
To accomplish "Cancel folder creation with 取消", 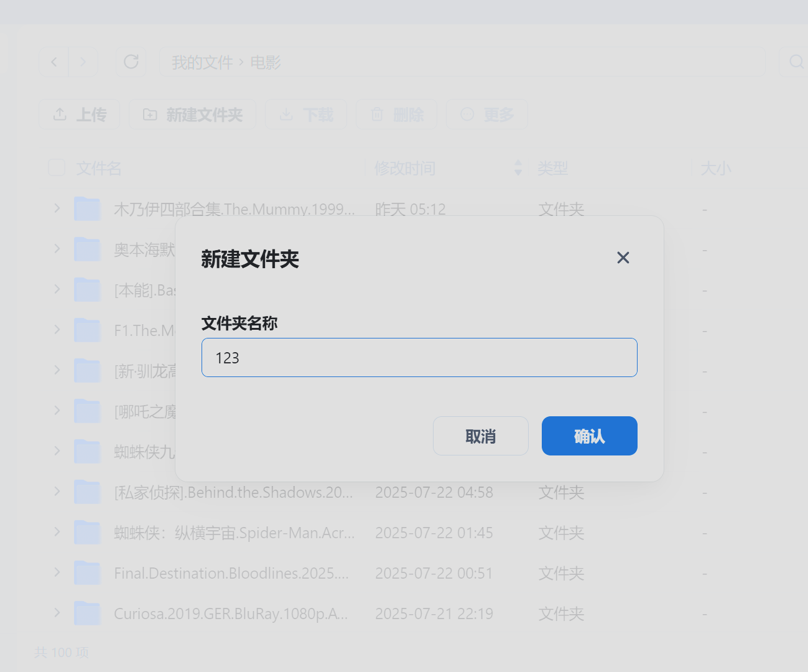I will pyautogui.click(x=481, y=436).
